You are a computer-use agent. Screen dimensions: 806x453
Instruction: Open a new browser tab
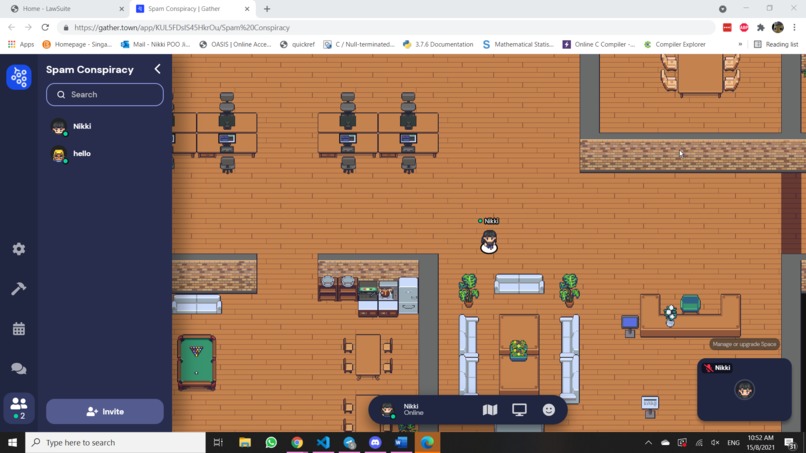coord(267,9)
